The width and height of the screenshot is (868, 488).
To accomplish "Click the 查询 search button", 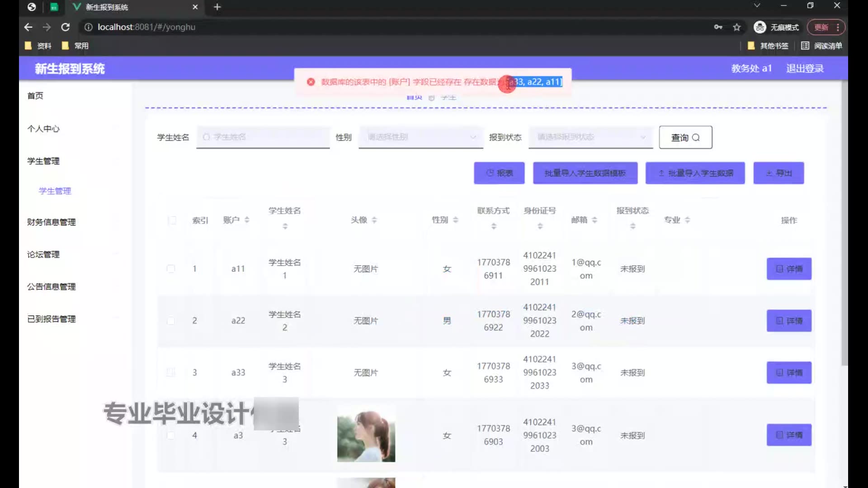I will coord(685,137).
